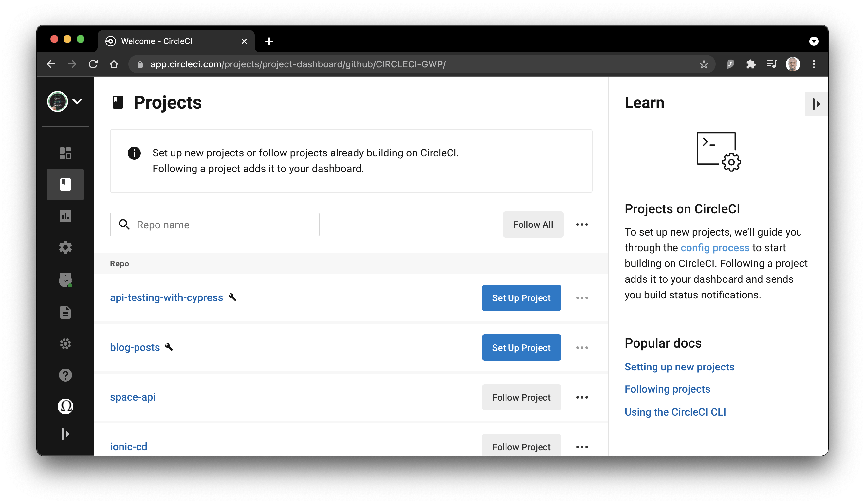Click the info icon in the setup banner
The image size is (865, 504).
(134, 153)
